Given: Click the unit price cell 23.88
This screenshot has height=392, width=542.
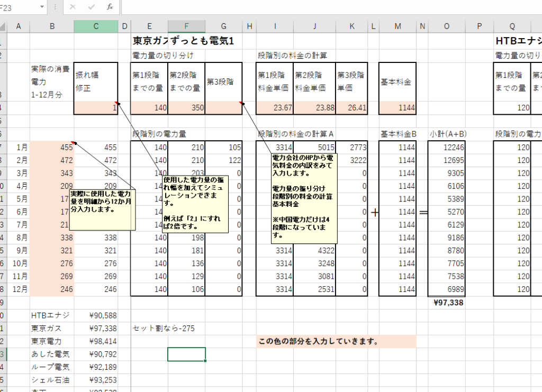Looking at the screenshot, I should click(314, 108).
